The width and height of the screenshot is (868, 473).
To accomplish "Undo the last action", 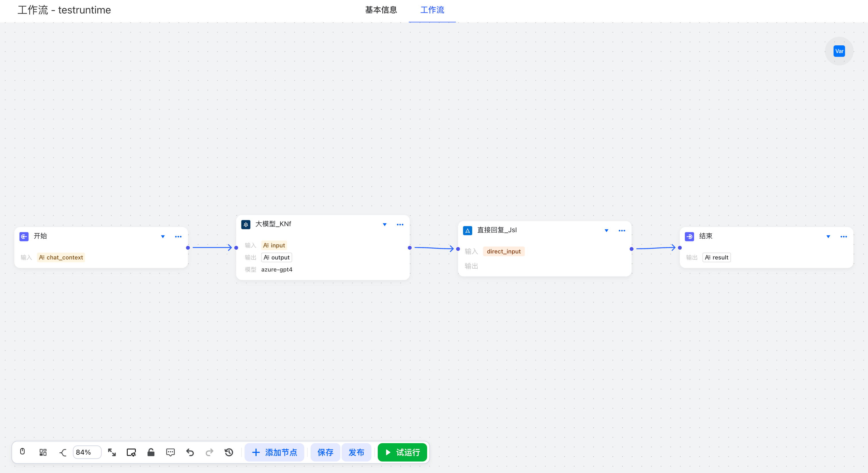I will coord(190,452).
